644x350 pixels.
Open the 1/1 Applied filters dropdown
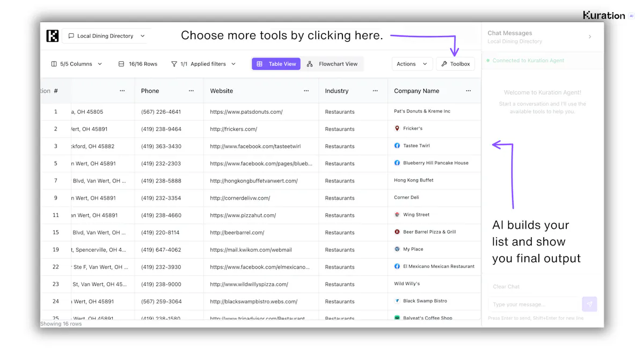203,64
